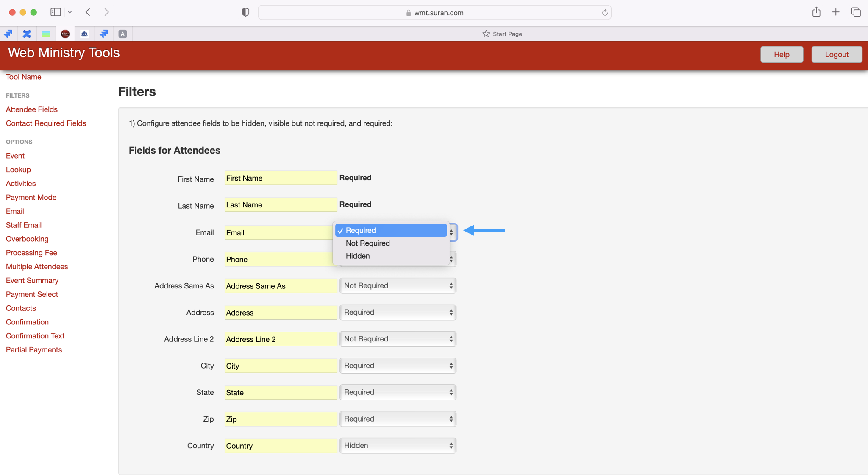
Task: Click the Help button
Action: (781, 55)
